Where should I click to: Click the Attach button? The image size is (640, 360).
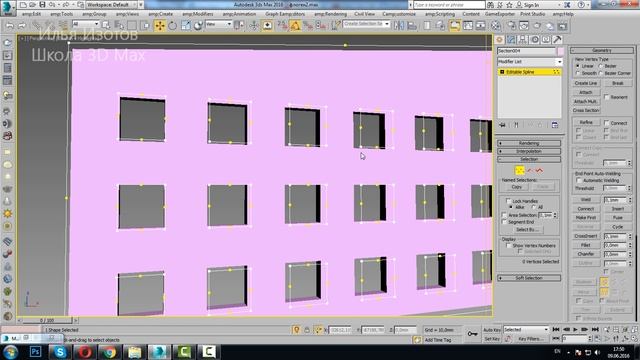pyautogui.click(x=586, y=92)
